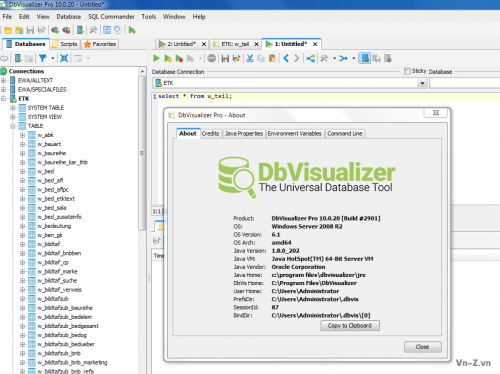The image size is (500, 374).
Task: Click the gray stop execution icon
Action: (211, 58)
